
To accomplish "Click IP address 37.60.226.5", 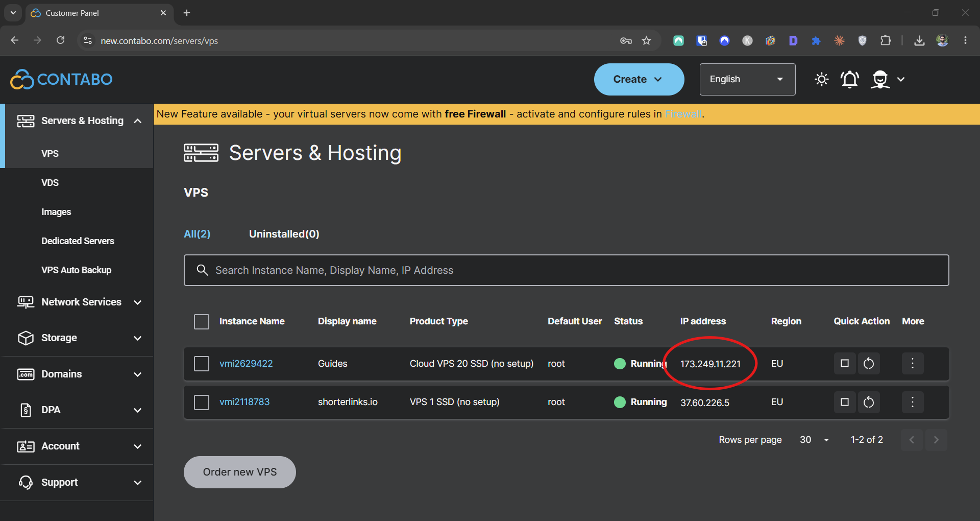I will [705, 402].
